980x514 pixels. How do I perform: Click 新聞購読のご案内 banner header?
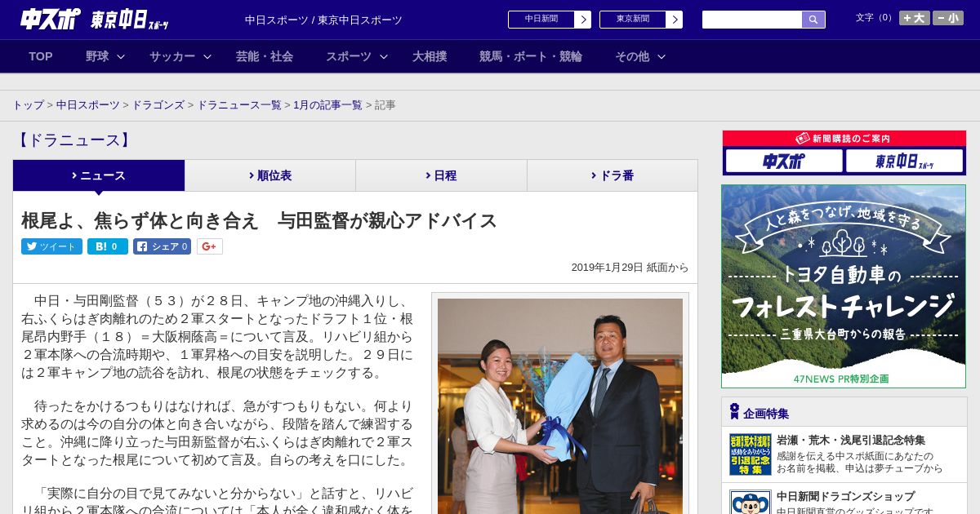[844, 139]
